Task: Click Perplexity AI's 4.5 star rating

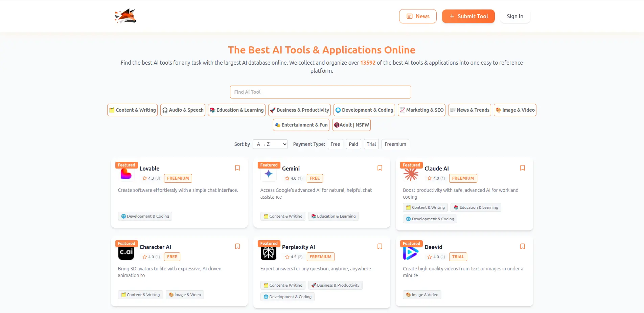Action: (x=294, y=257)
